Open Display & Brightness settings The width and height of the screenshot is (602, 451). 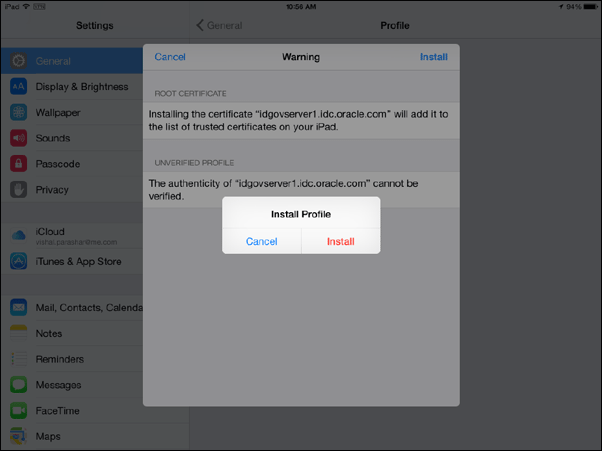[72, 87]
